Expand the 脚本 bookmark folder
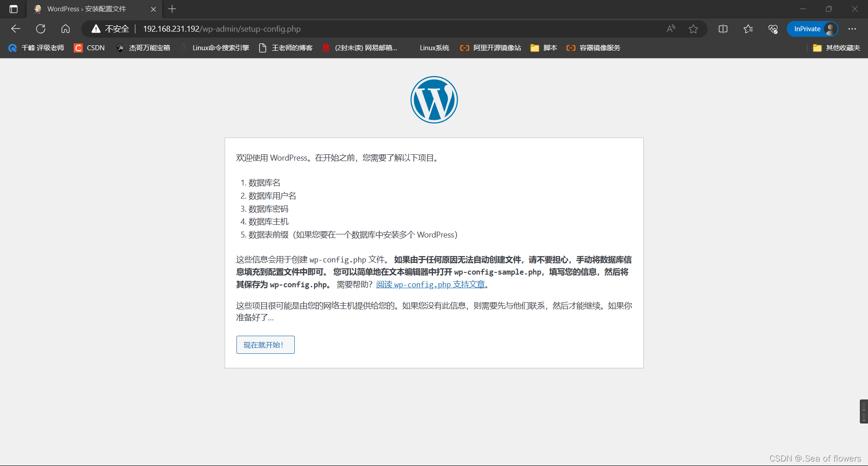 click(544, 48)
